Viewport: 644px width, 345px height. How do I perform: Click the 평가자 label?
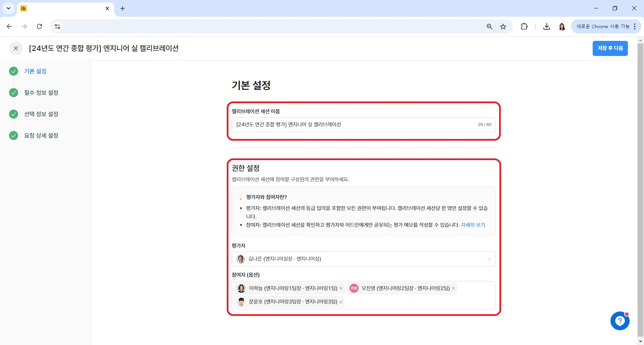(x=238, y=246)
